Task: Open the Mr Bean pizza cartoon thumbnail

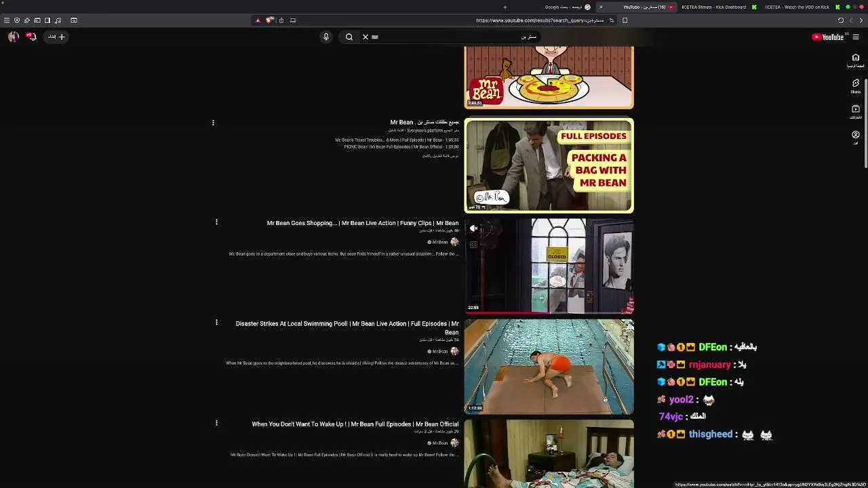Action: click(549, 77)
